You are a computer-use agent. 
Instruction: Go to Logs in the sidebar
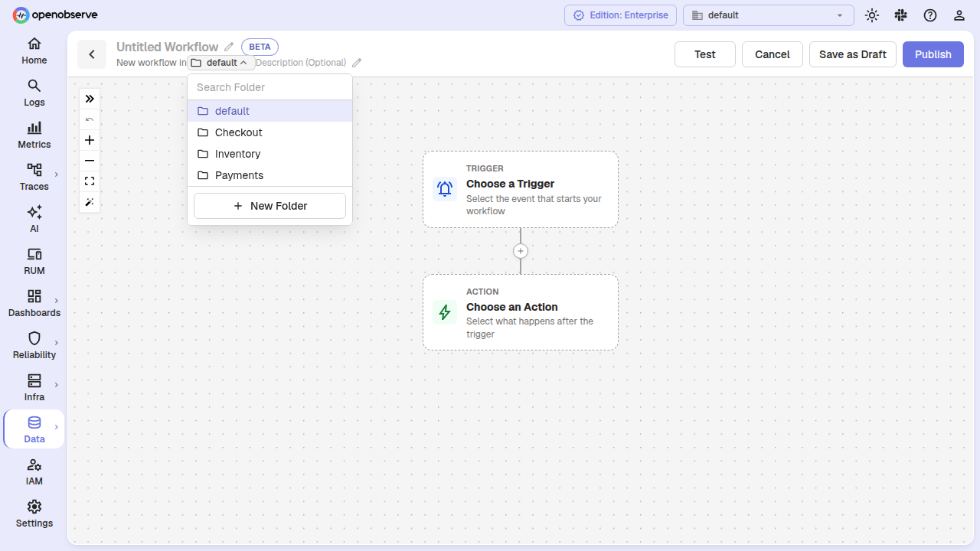34,93
